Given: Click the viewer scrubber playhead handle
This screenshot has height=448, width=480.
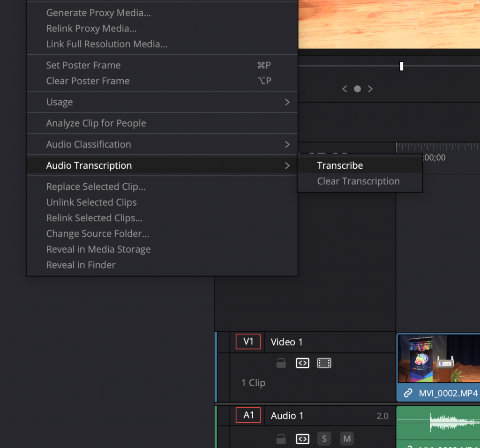Looking at the screenshot, I should click(x=402, y=66).
